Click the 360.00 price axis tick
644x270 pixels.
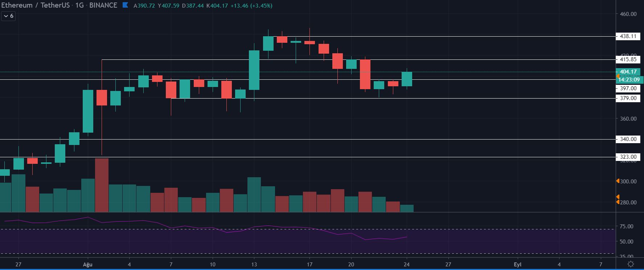tap(628, 119)
